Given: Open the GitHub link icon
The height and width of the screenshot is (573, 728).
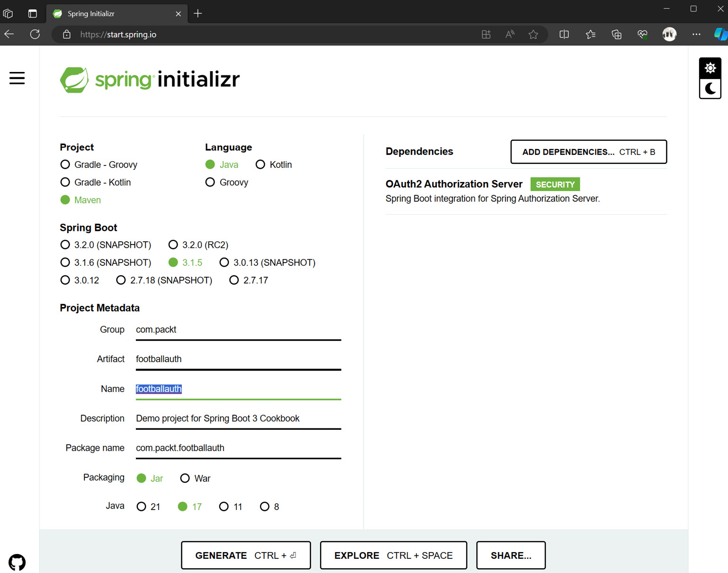Looking at the screenshot, I should point(17,563).
